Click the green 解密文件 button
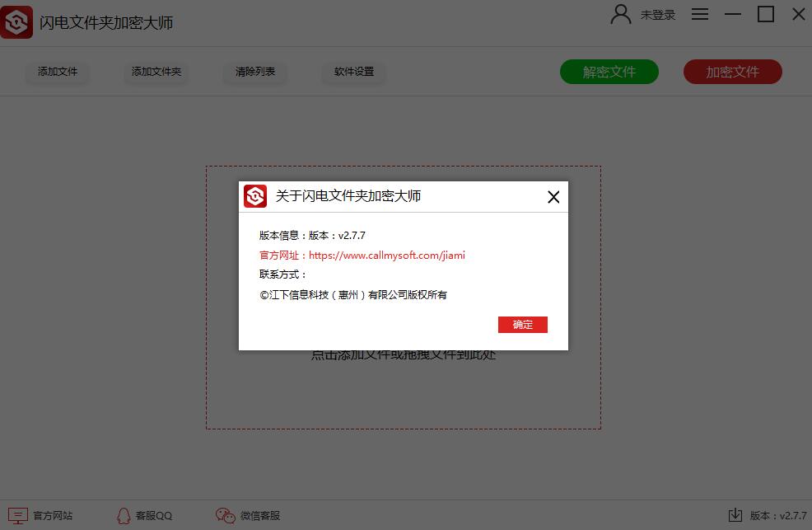Image resolution: width=812 pixels, height=530 pixels. [609, 72]
